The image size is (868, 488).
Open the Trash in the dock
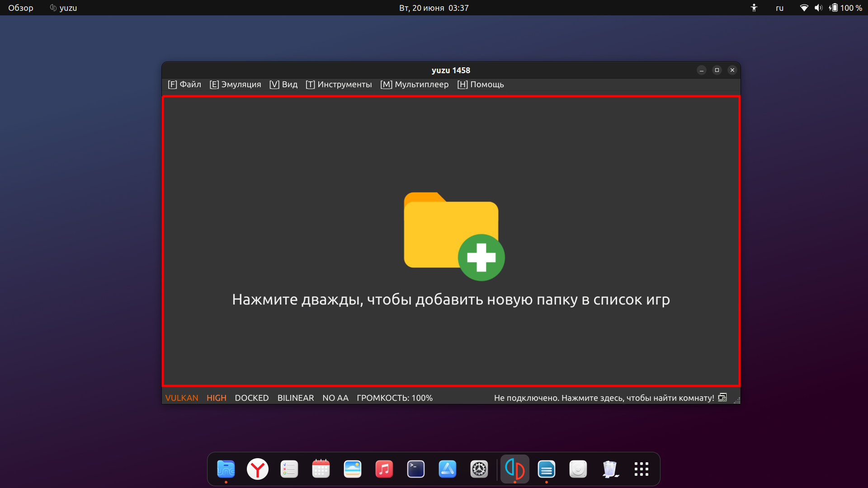610,469
